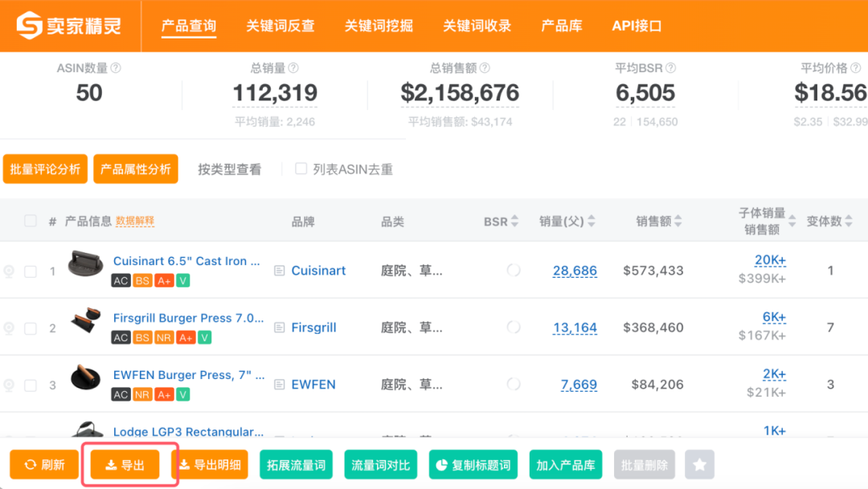Click the star favorite button
Image resolution: width=868 pixels, height=489 pixels.
700,465
